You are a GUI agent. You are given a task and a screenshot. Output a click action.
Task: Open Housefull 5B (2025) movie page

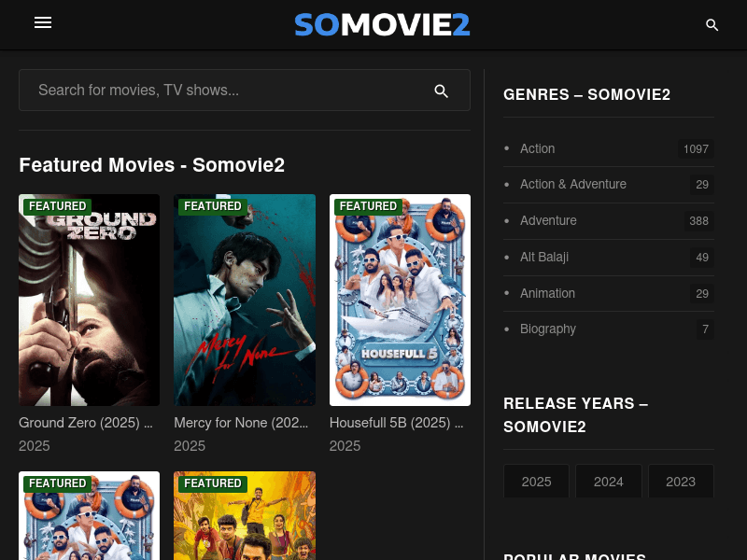396,423
